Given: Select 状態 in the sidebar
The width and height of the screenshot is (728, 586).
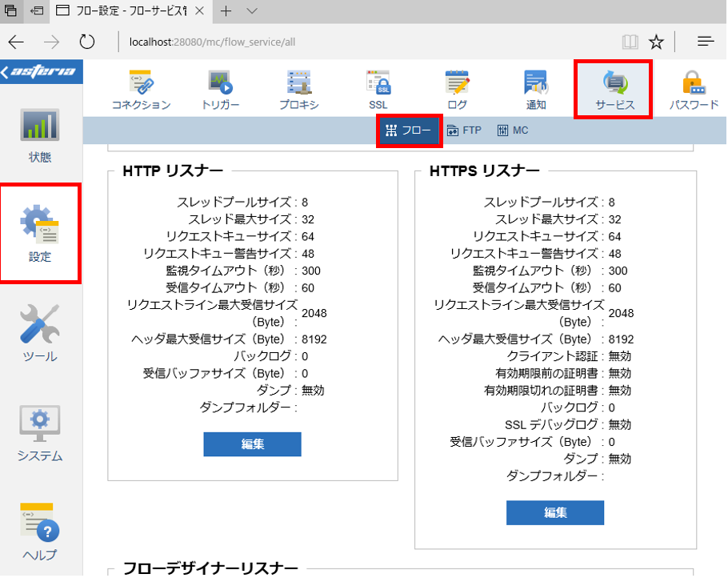Looking at the screenshot, I should point(40,135).
